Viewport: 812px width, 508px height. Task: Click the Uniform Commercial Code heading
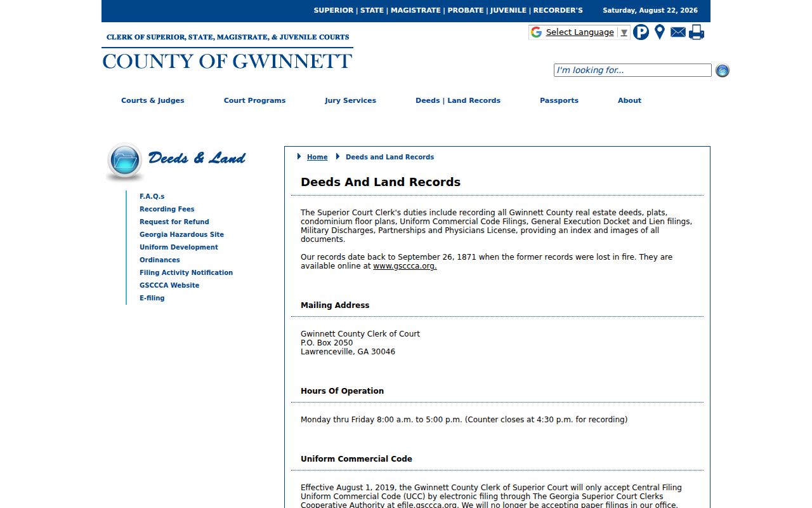[x=357, y=459]
